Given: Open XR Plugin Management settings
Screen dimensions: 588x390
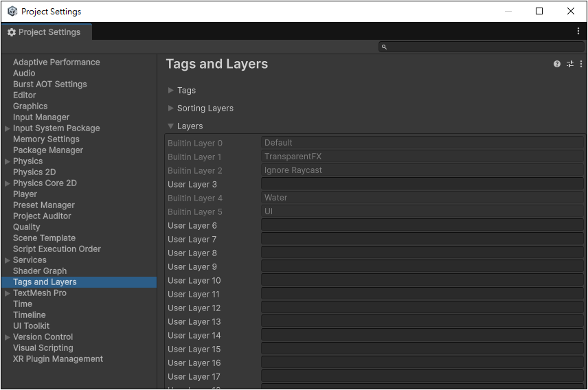Looking at the screenshot, I should [x=58, y=359].
